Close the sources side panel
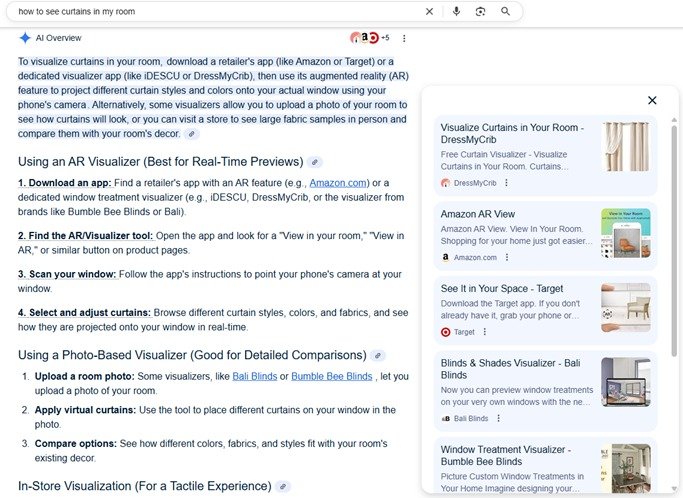 (x=652, y=100)
